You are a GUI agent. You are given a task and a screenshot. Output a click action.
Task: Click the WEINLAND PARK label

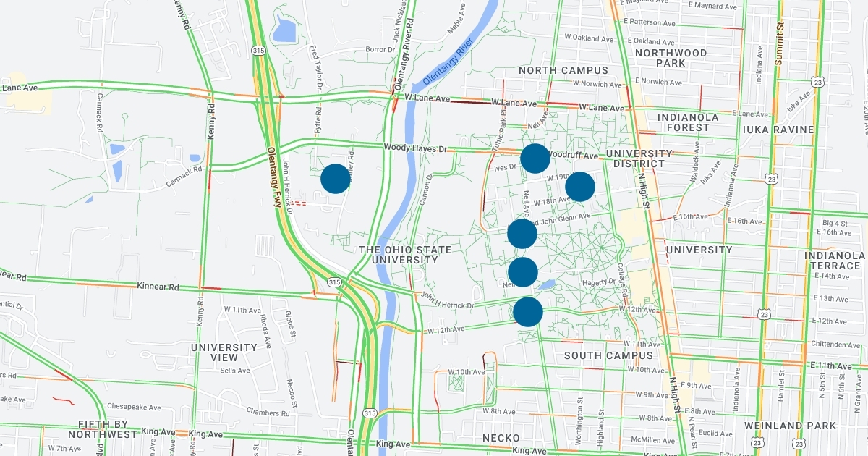tap(790, 425)
